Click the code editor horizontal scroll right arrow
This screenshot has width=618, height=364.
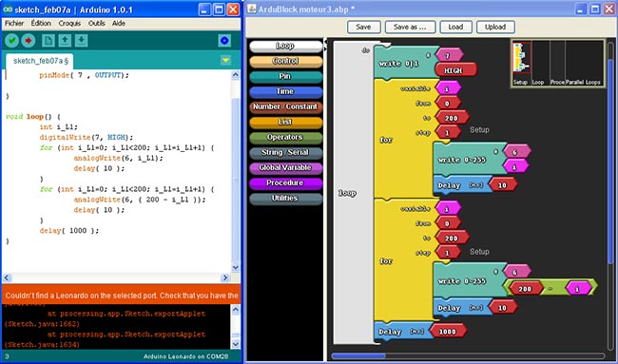225,278
